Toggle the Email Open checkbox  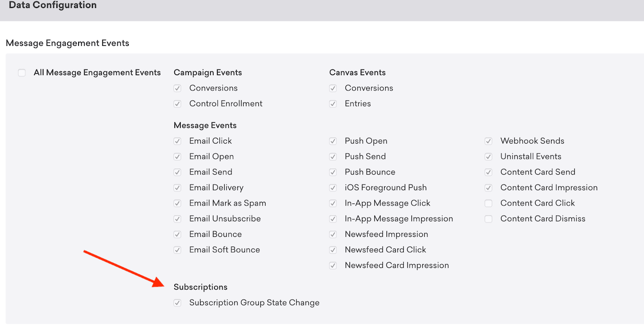[177, 156]
